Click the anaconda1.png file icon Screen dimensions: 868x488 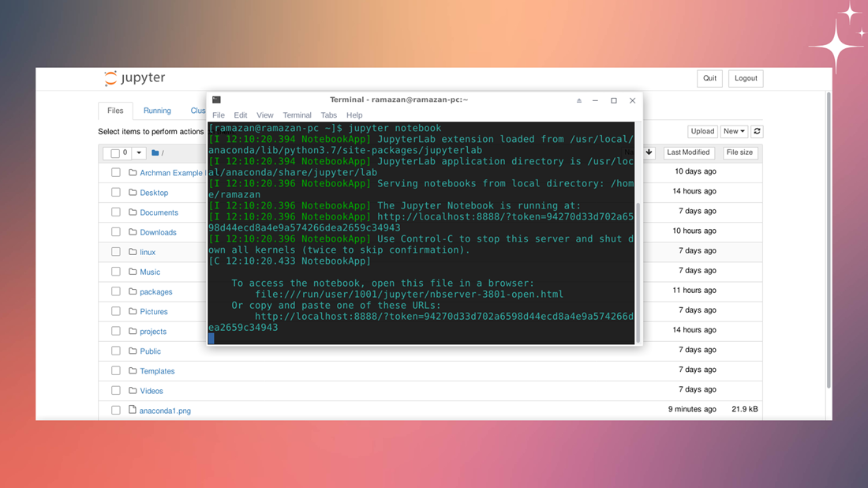coord(133,410)
